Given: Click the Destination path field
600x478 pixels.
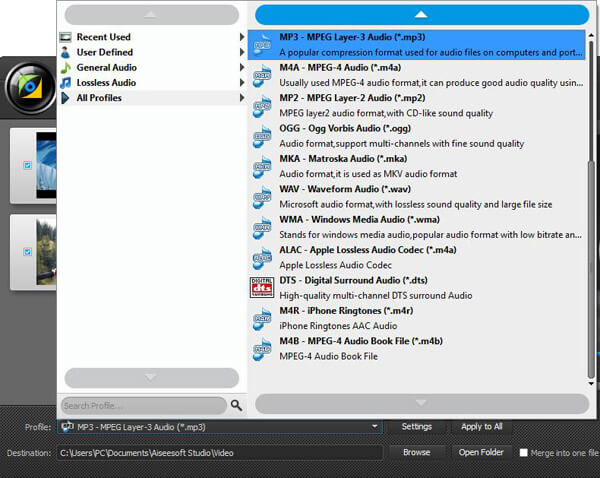Looking at the screenshot, I should click(220, 453).
